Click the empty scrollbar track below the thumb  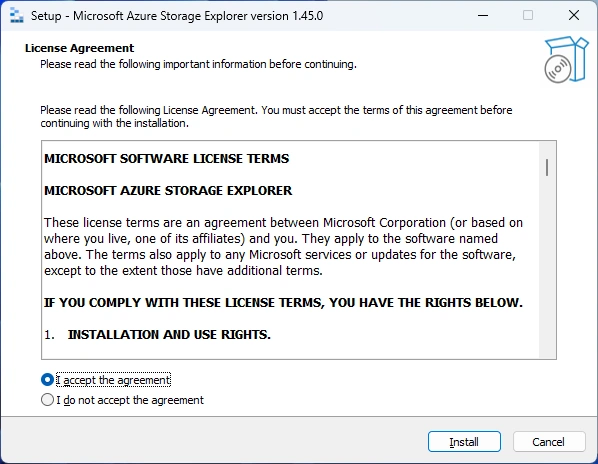(x=547, y=267)
